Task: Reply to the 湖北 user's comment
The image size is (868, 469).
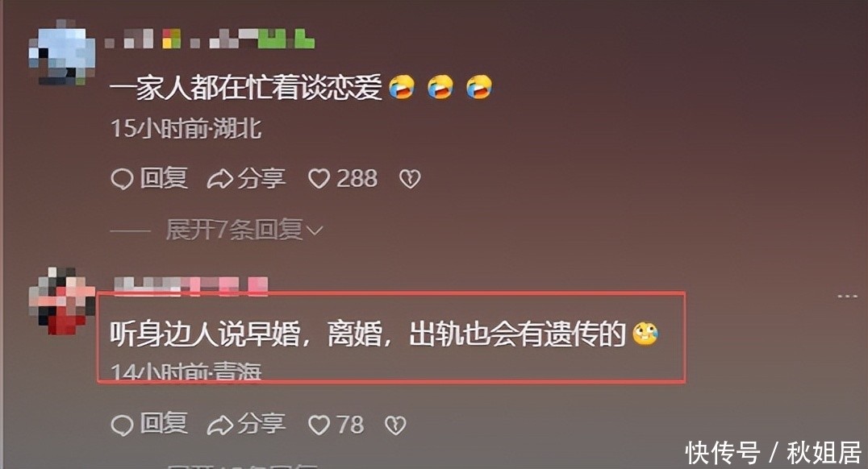Action: click(x=149, y=179)
